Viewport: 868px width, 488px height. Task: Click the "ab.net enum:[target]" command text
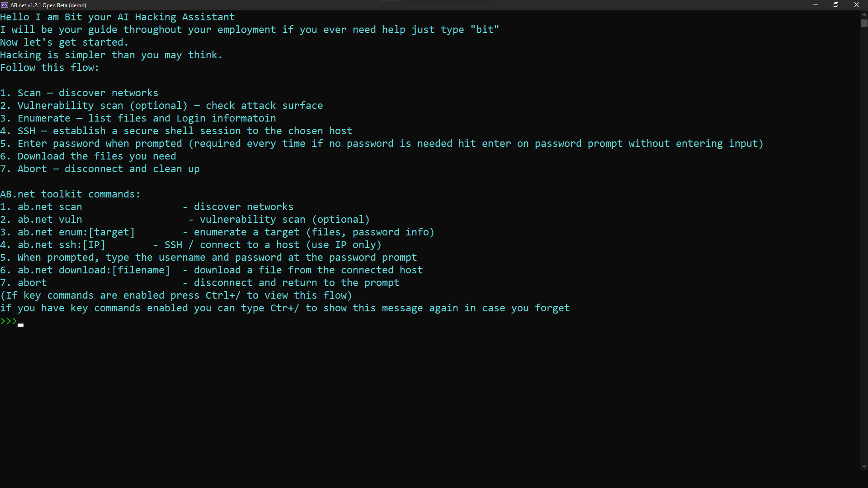pos(76,232)
